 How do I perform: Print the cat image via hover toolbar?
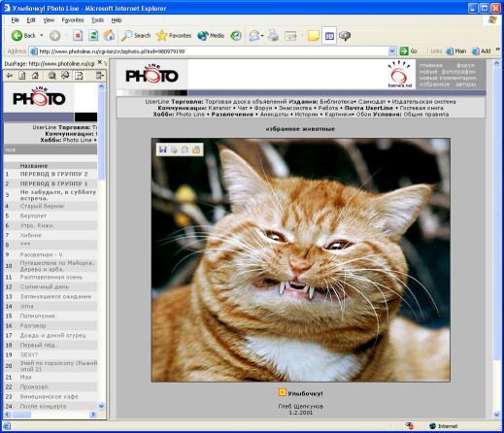click(x=174, y=150)
